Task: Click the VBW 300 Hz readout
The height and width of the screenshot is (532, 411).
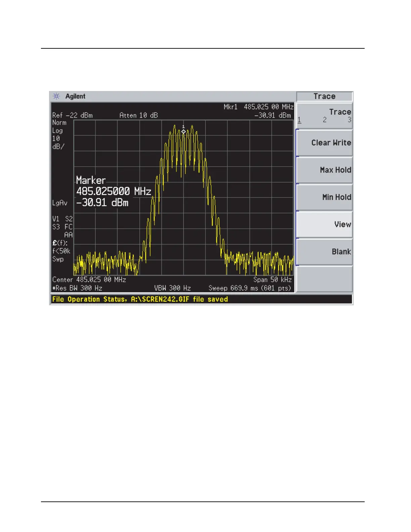Action: 172,288
